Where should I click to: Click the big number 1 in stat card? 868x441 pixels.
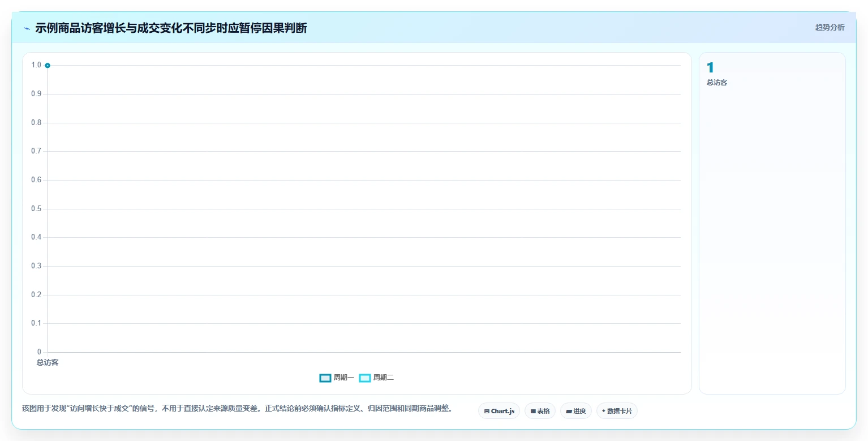[710, 68]
